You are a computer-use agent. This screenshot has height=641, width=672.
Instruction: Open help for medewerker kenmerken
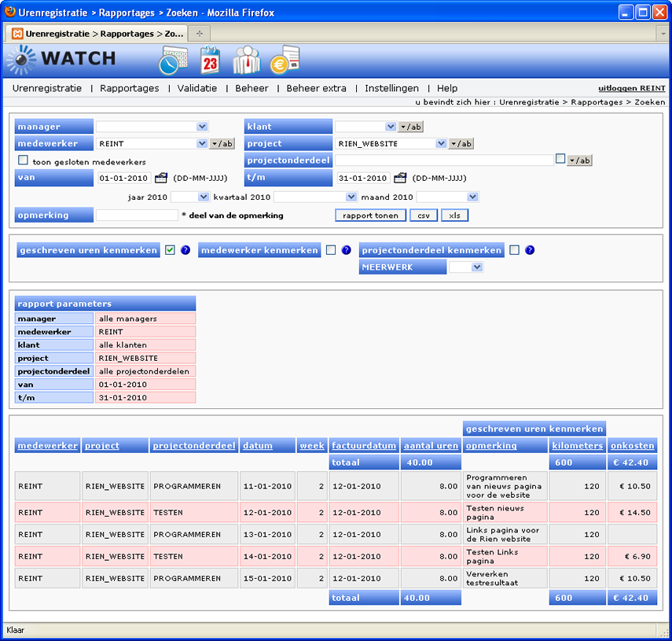coord(347,250)
